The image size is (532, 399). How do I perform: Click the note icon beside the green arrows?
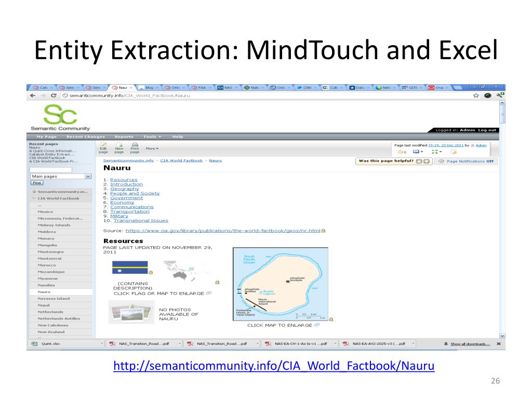(x=454, y=152)
